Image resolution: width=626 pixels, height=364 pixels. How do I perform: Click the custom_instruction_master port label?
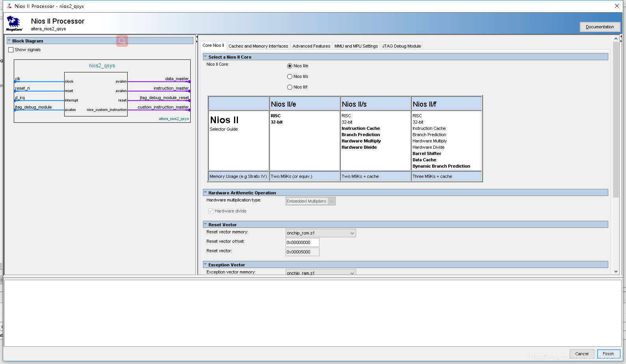163,107
